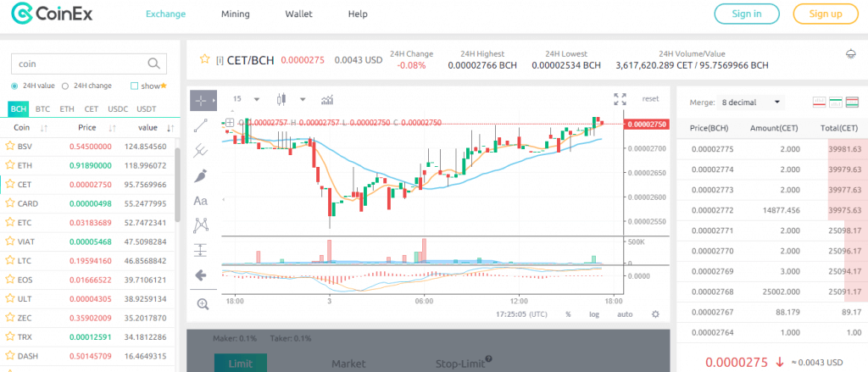Screen dimensions: 868x372
Task: Click the Sign up button
Action: click(825, 14)
